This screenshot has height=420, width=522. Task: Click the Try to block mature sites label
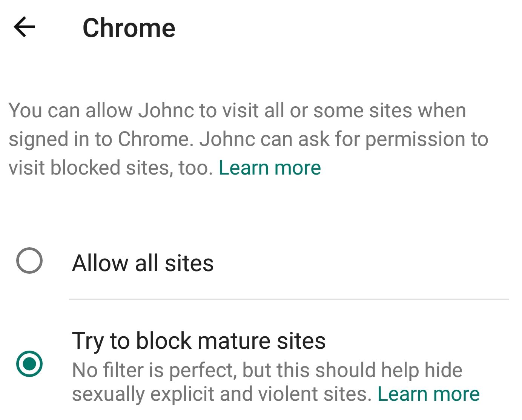[198, 341]
